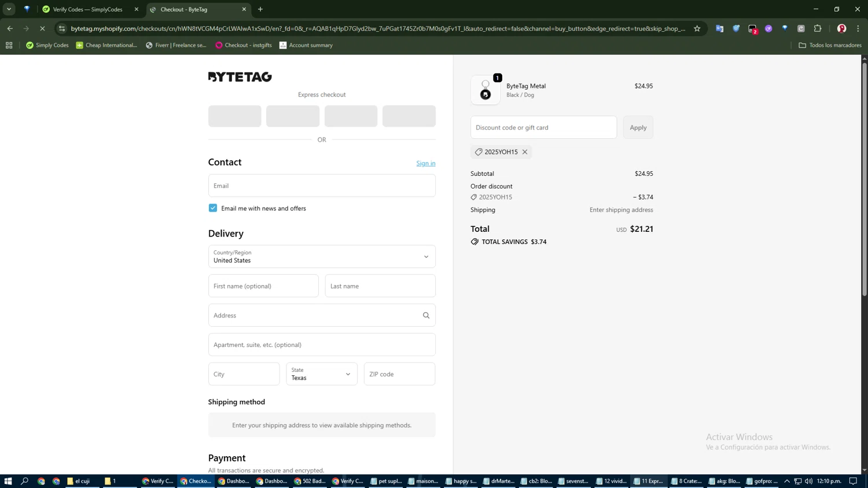868x488 pixels.
Task: Click the Enter shipping address text
Action: coord(621,210)
